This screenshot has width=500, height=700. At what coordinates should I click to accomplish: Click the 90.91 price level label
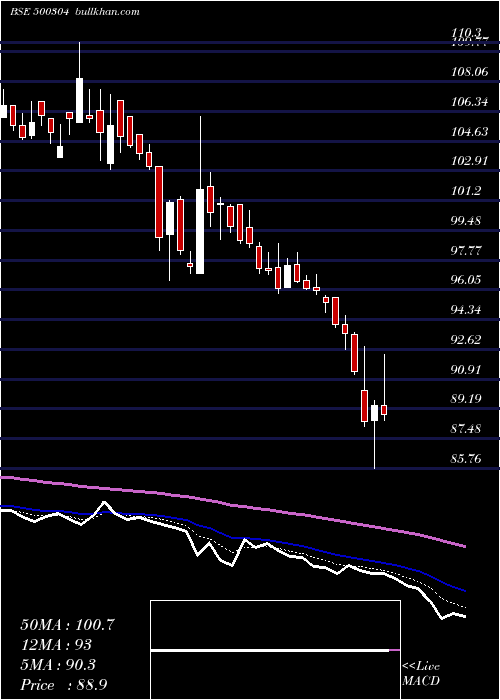tap(467, 370)
